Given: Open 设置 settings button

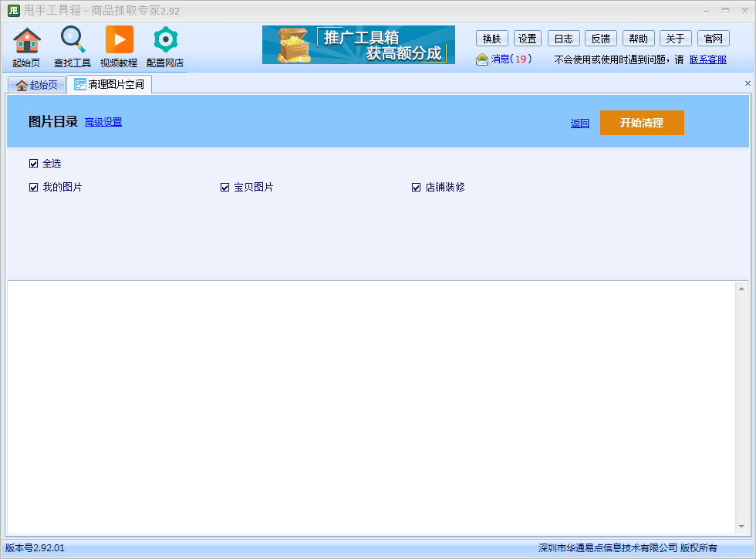Looking at the screenshot, I should coord(528,39).
